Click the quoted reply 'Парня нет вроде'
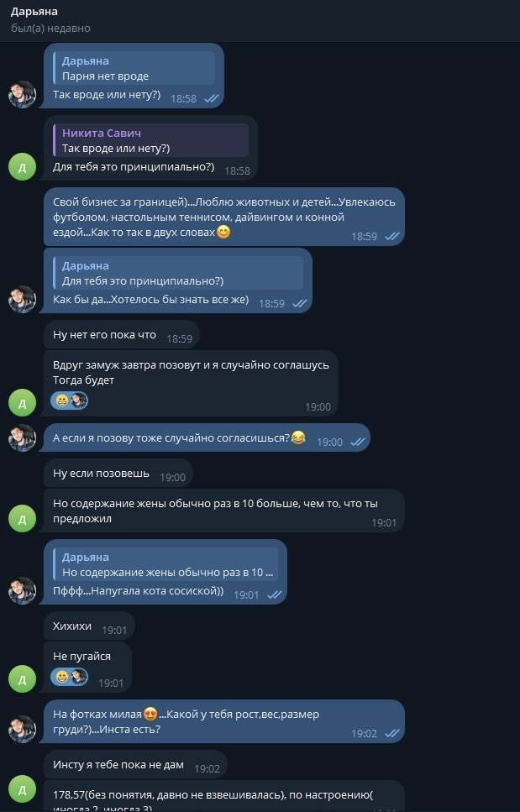 (x=134, y=68)
